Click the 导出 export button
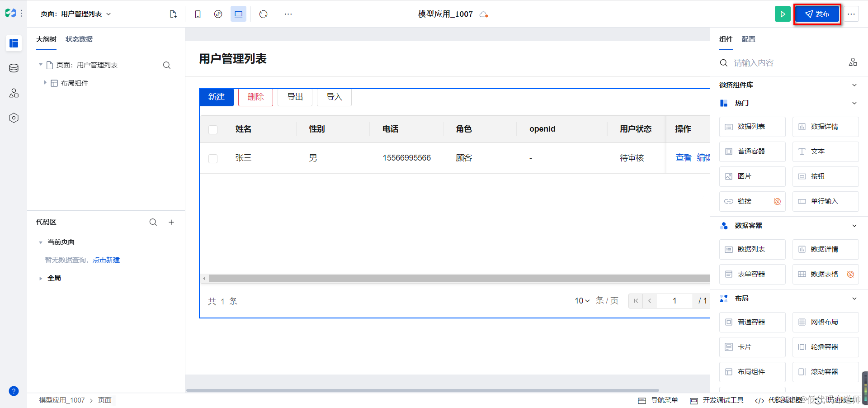The height and width of the screenshot is (408, 868). tap(295, 97)
